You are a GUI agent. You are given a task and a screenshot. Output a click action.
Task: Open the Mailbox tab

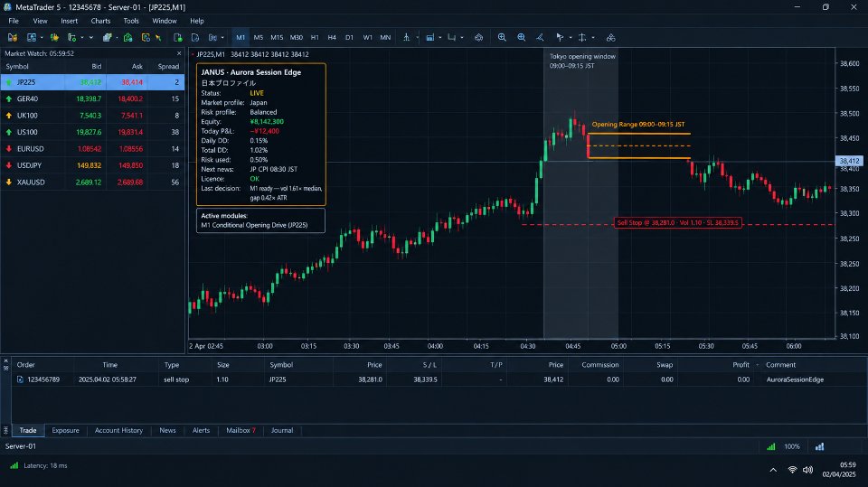[241, 431]
